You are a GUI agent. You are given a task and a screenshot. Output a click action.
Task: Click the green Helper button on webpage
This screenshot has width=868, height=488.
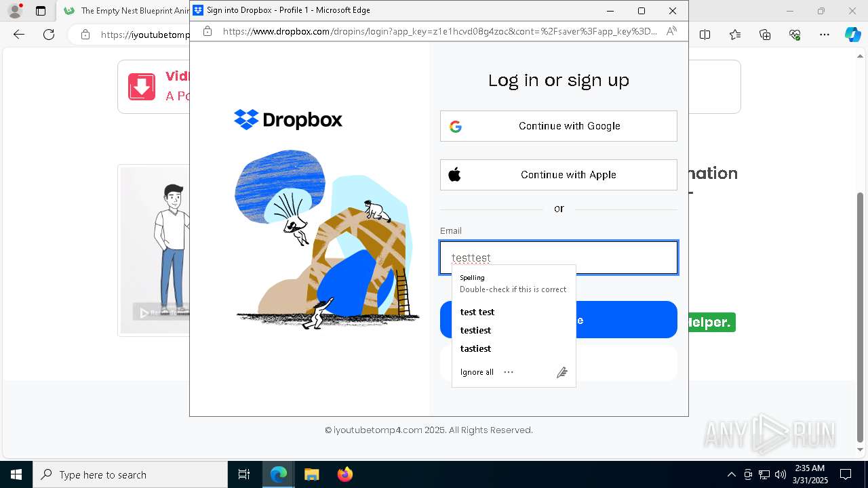pyautogui.click(x=711, y=323)
